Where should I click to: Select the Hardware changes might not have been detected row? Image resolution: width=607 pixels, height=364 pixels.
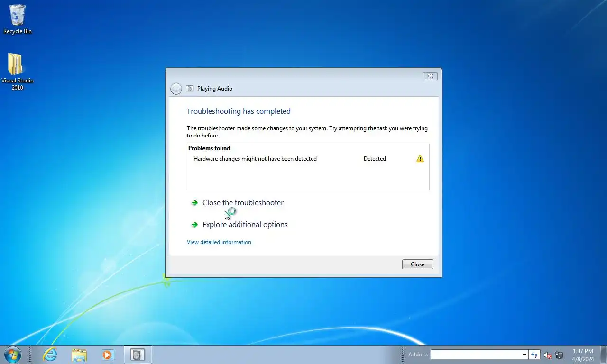coord(308,159)
